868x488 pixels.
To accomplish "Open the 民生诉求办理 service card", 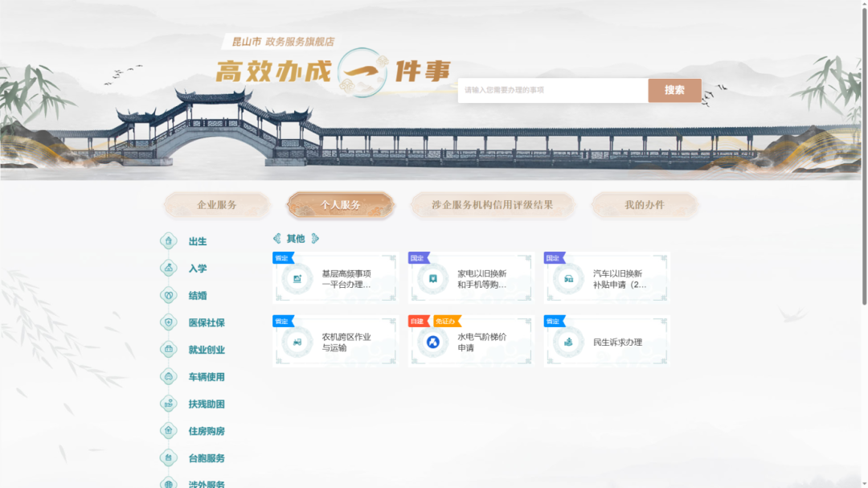I will pos(607,342).
